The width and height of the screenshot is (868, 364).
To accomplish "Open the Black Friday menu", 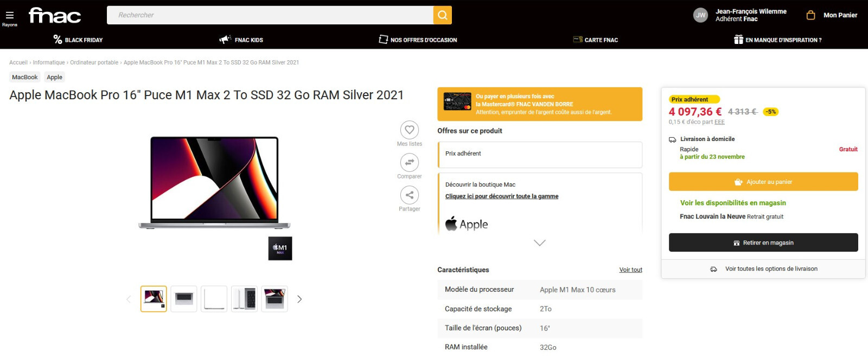I will [78, 40].
